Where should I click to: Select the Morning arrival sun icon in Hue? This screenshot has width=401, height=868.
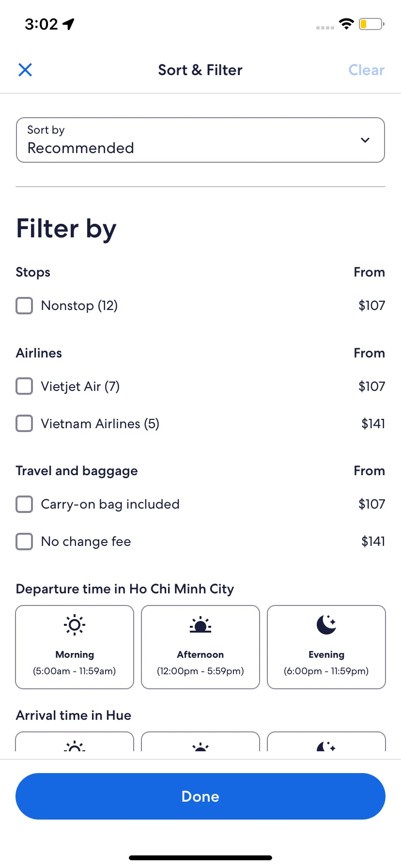point(75,746)
